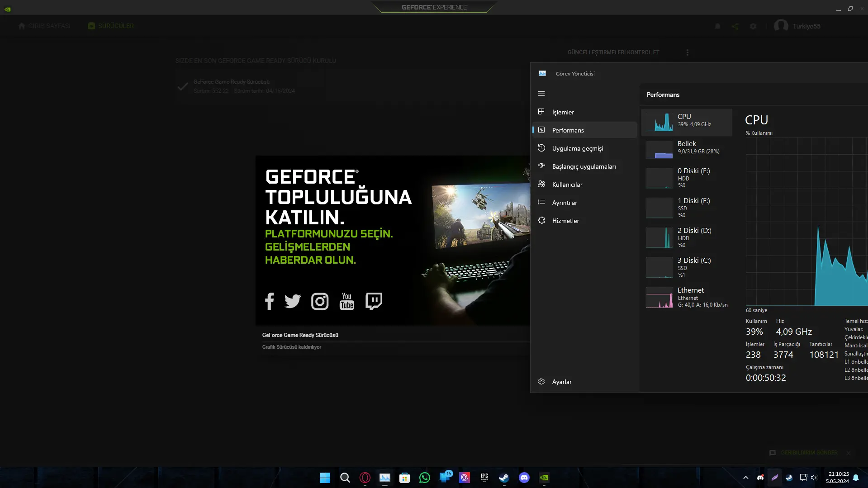Open İşlemler page in Task Manager
This screenshot has height=488, width=868.
pos(585,112)
